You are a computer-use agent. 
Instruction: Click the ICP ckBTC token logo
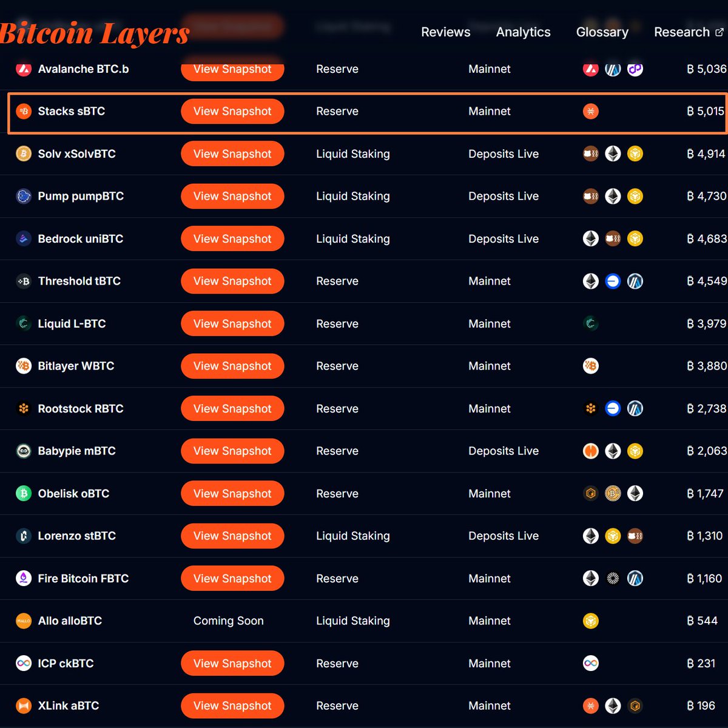[x=24, y=664]
